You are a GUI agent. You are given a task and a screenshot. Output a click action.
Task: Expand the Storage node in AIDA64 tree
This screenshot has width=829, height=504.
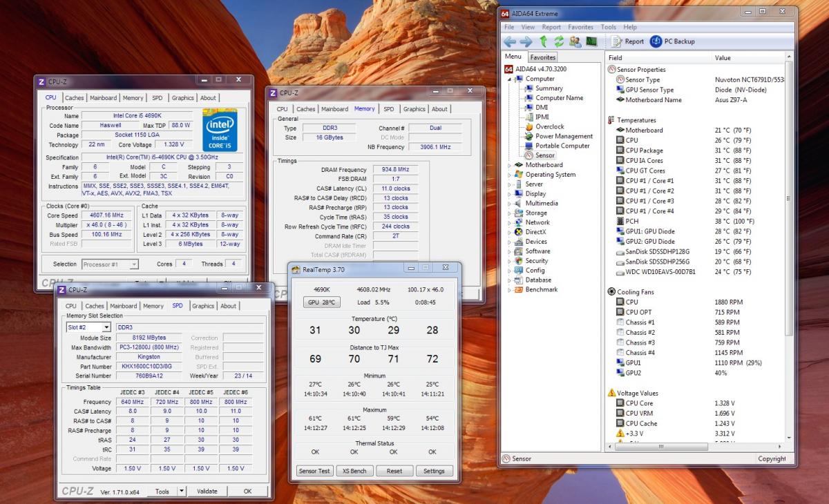click(510, 213)
